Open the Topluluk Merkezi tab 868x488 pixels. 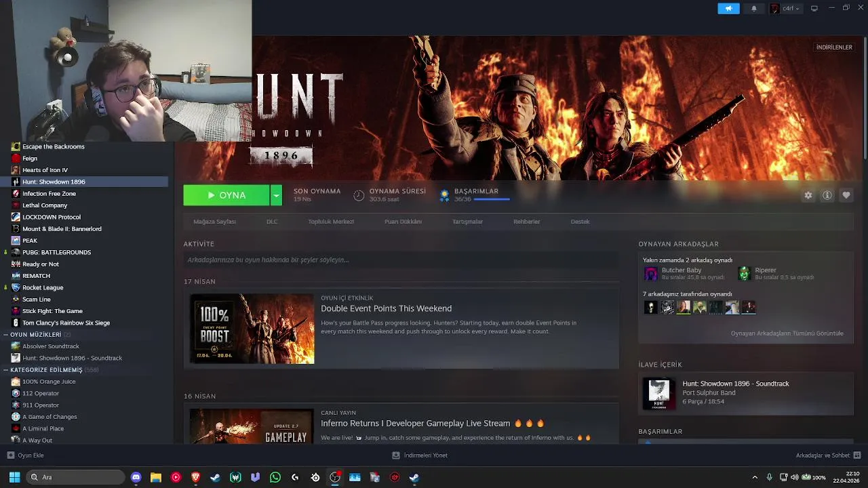click(331, 222)
